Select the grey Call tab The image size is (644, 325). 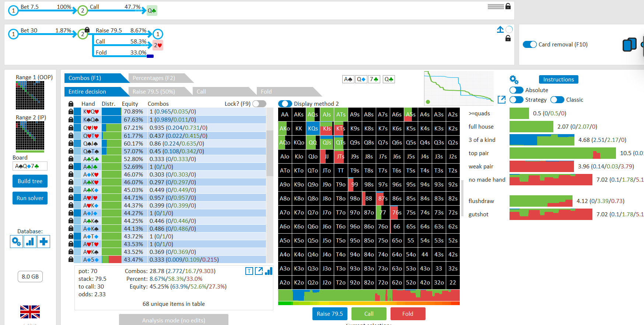[x=224, y=92]
